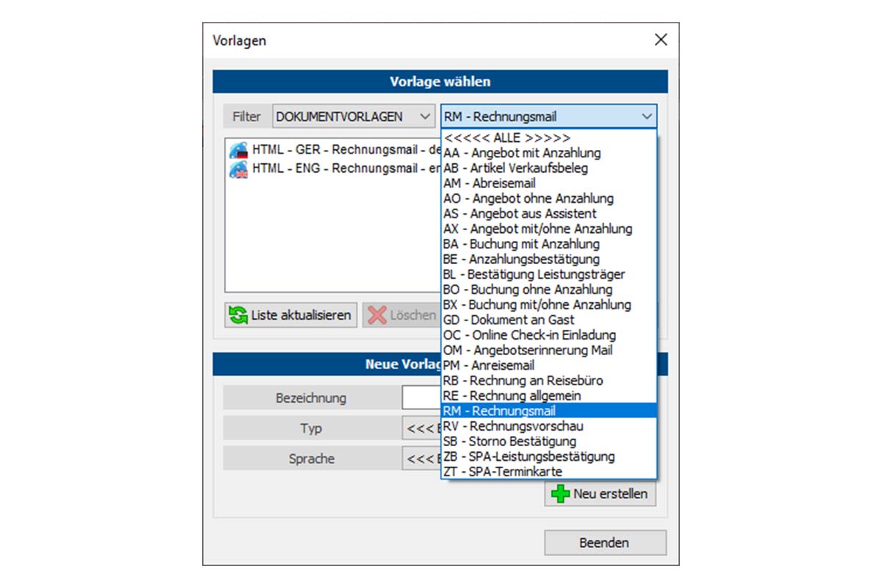Click the red X Löschen icon

(x=377, y=315)
